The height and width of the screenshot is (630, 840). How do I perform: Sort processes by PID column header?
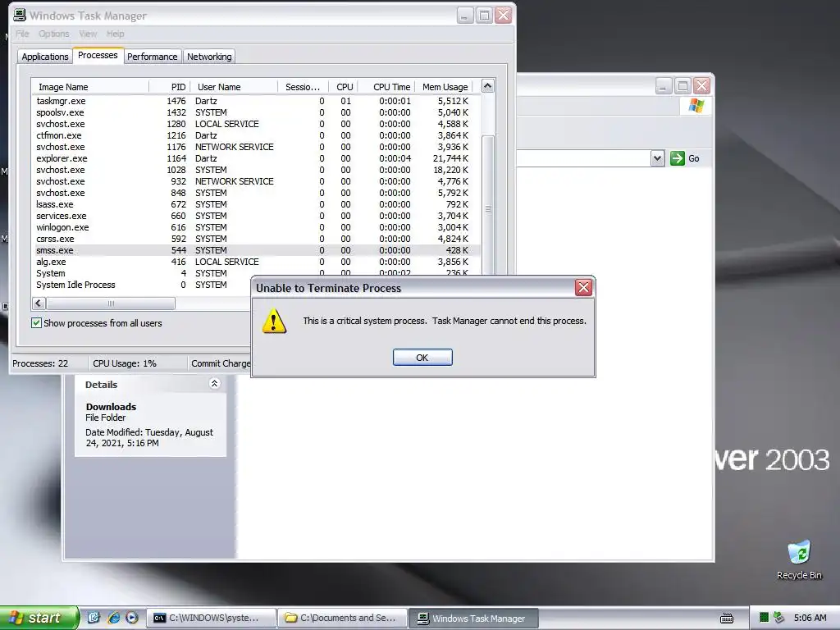[x=169, y=87]
